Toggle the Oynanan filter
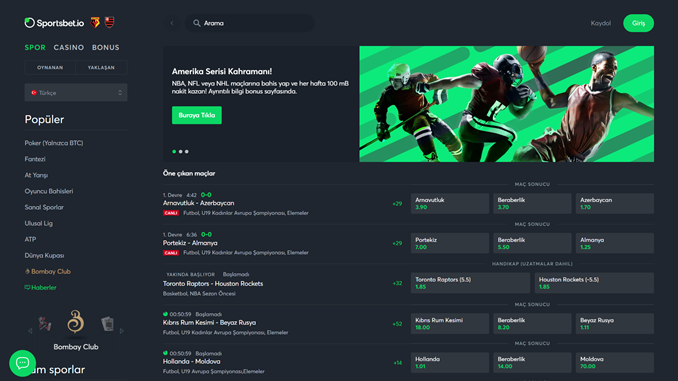This screenshot has width=678, height=381. tap(50, 67)
